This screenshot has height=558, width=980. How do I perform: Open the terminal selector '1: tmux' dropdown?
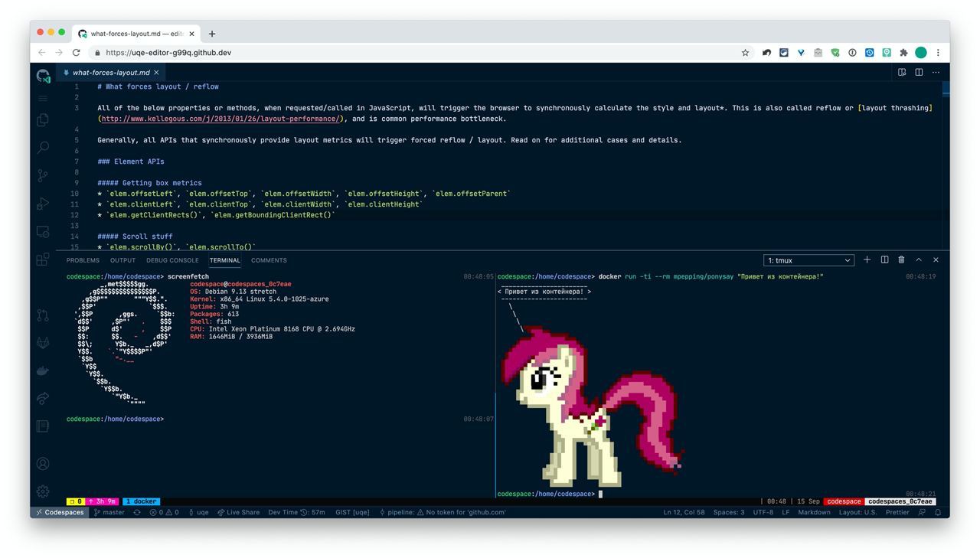[x=808, y=260]
